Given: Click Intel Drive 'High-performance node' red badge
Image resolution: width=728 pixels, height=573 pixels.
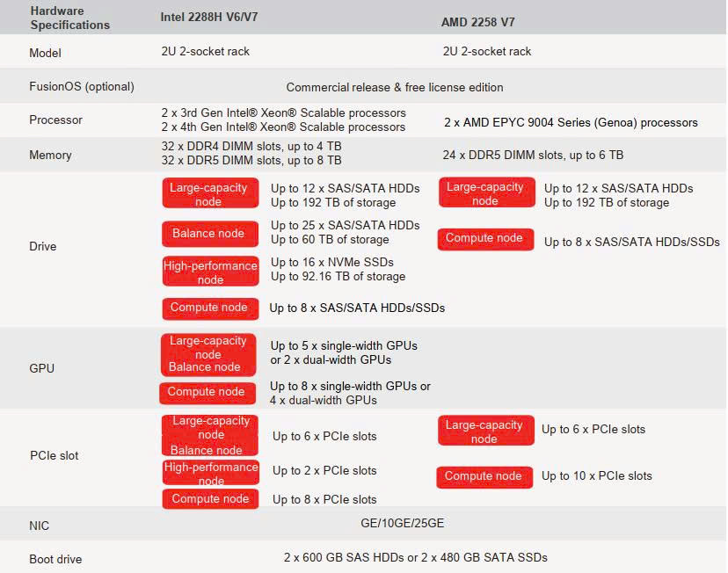Looking at the screenshot, I should click(211, 272).
